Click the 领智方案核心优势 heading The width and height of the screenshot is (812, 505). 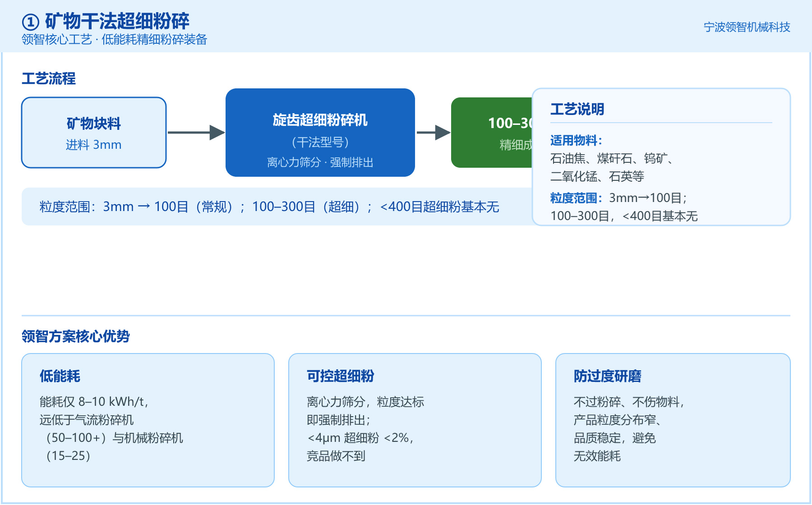point(76,336)
